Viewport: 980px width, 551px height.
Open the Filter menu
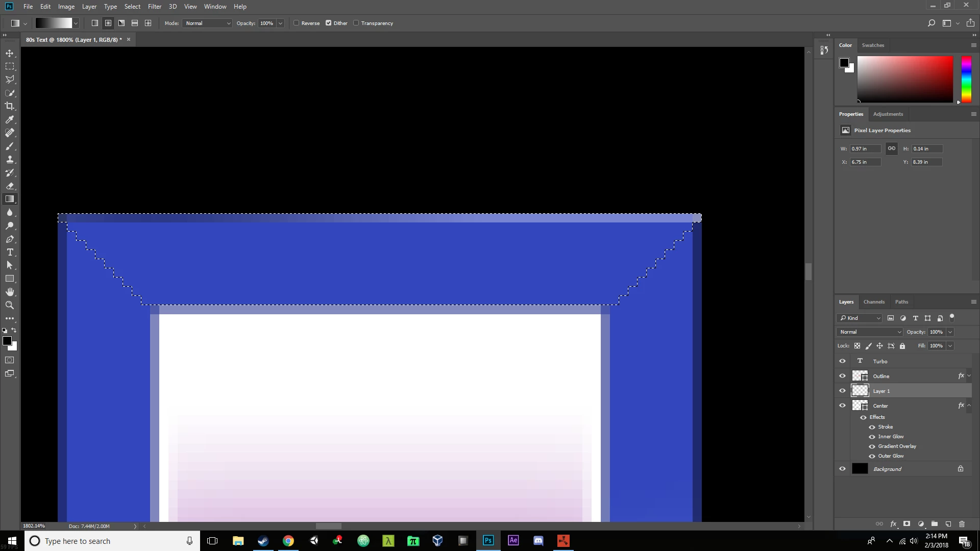click(154, 7)
